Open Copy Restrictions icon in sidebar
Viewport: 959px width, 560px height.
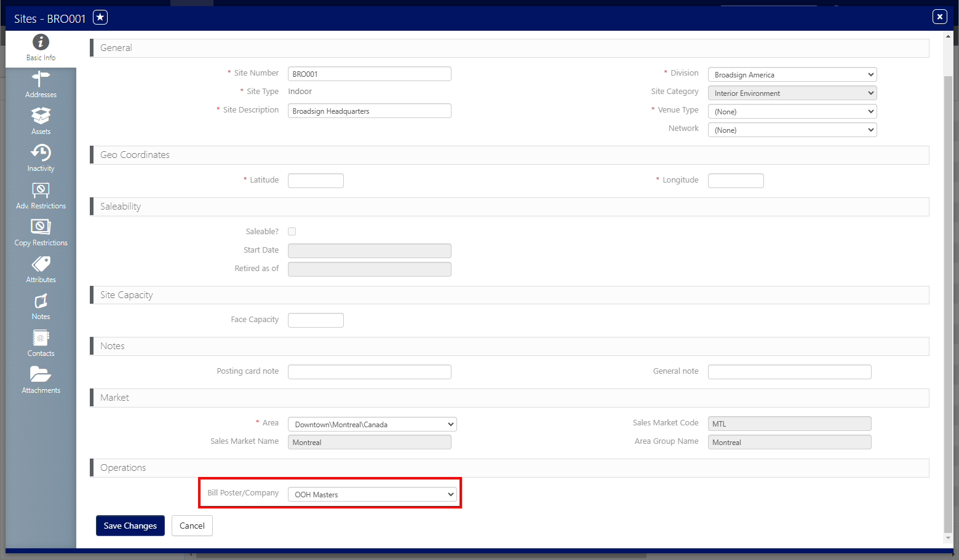(x=41, y=227)
